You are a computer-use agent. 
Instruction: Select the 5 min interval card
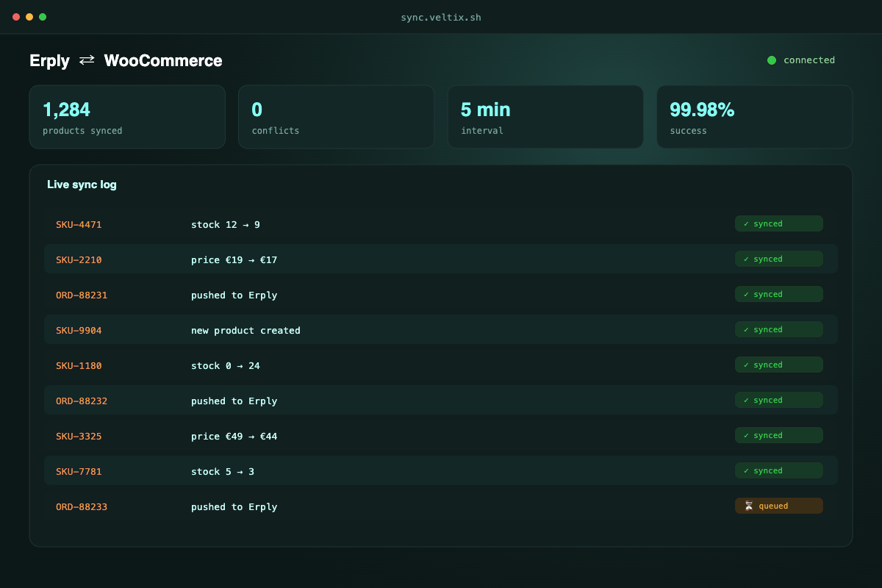[x=545, y=117]
